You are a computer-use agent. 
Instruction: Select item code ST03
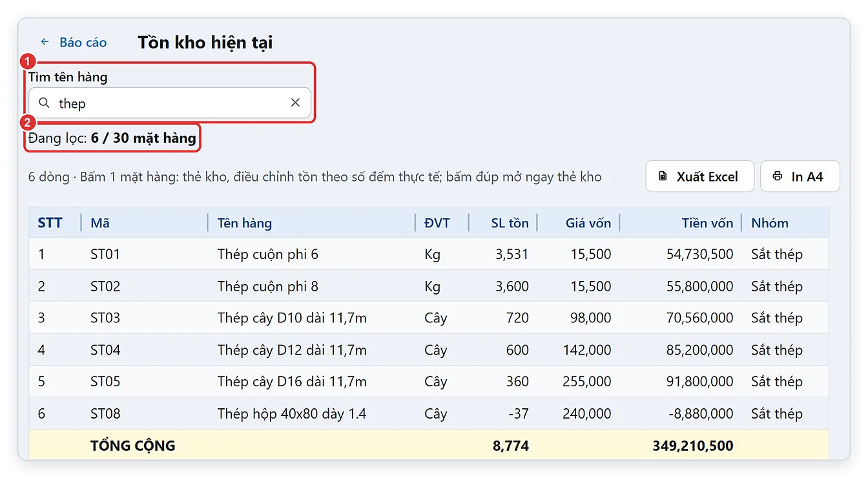(105, 318)
